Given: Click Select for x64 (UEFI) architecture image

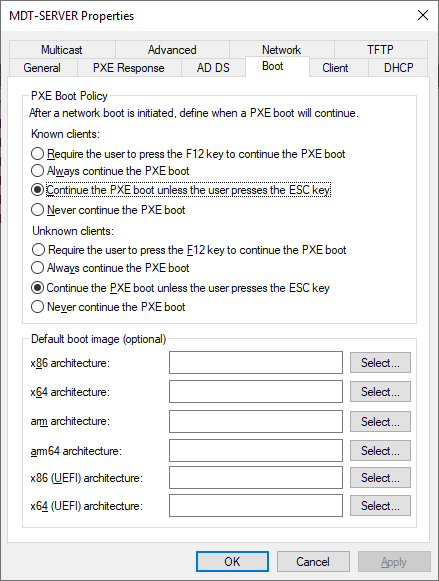Looking at the screenshot, I should tap(380, 505).
